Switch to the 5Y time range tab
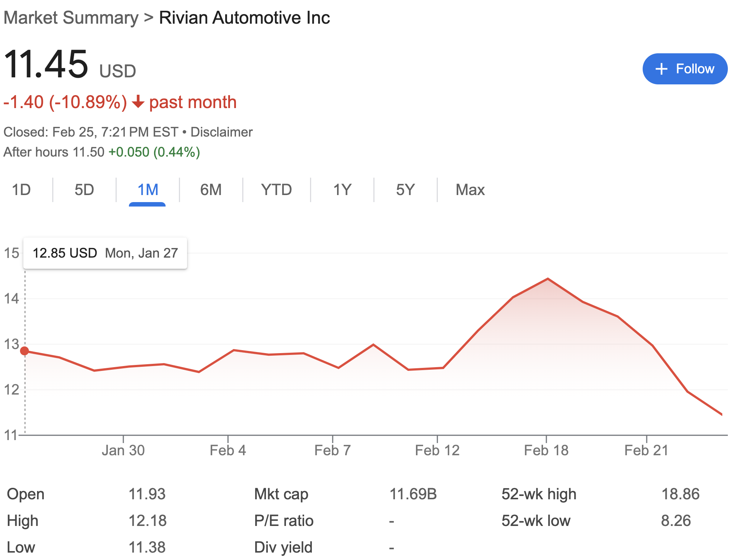 click(405, 190)
